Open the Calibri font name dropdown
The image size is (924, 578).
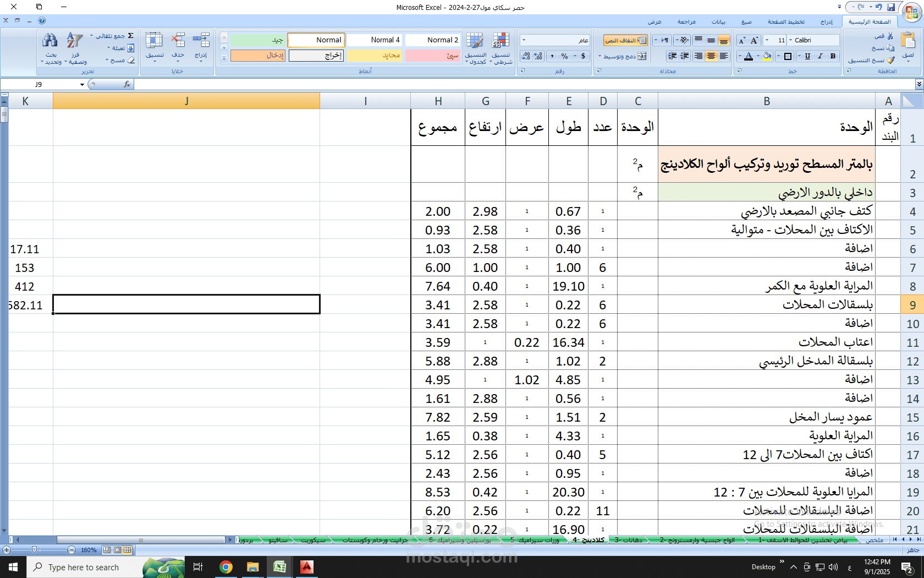tap(791, 40)
